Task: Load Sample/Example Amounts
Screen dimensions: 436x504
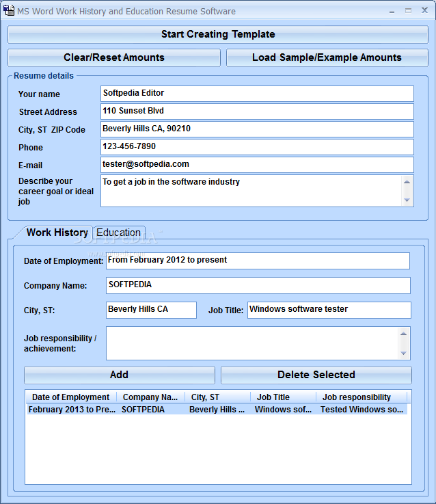Action: point(327,57)
